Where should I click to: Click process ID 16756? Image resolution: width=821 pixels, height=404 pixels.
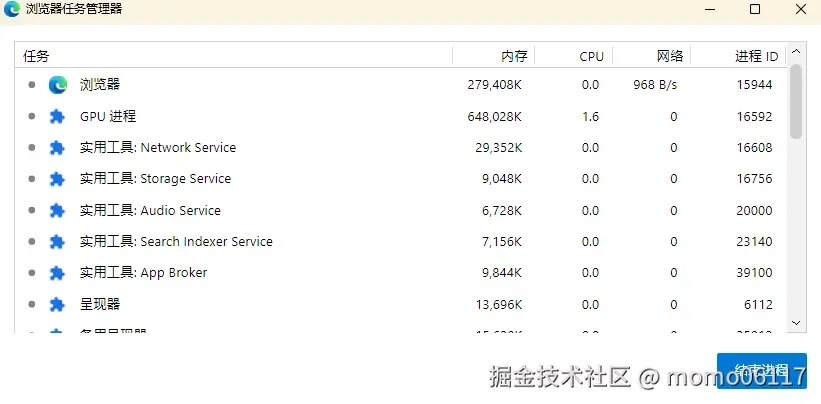(x=755, y=179)
